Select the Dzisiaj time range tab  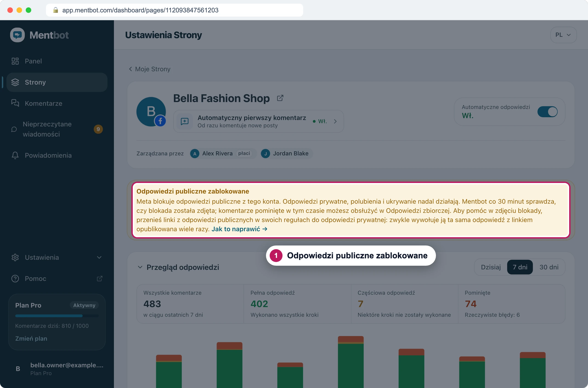[491, 267]
